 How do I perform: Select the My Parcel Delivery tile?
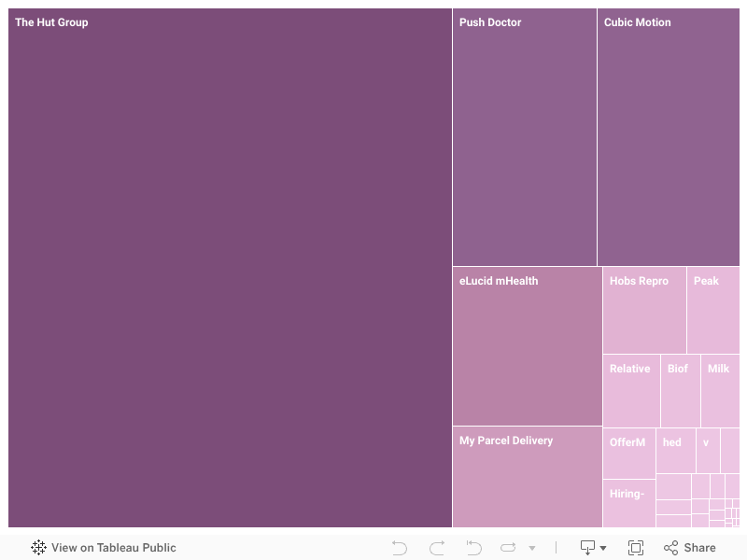click(528, 477)
